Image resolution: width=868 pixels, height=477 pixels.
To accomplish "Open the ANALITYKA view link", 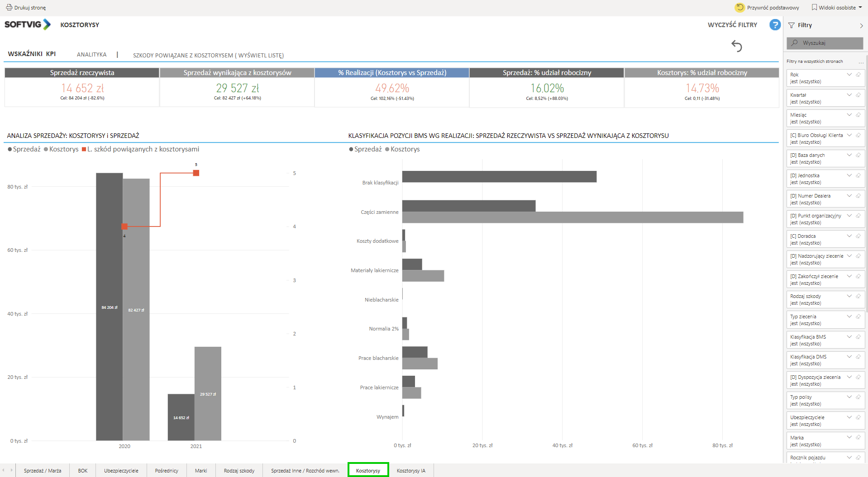I will coord(91,55).
